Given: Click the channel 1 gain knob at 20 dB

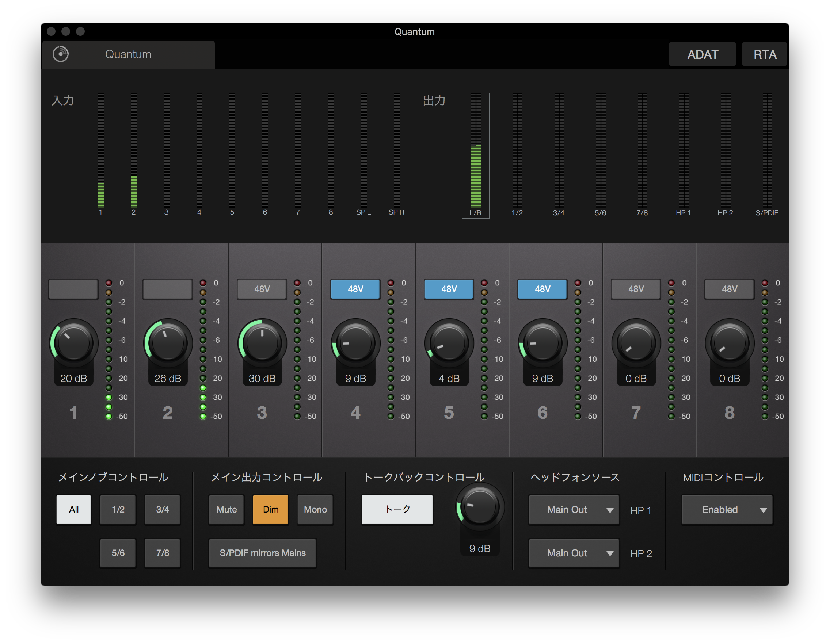Looking at the screenshot, I should 74,343.
